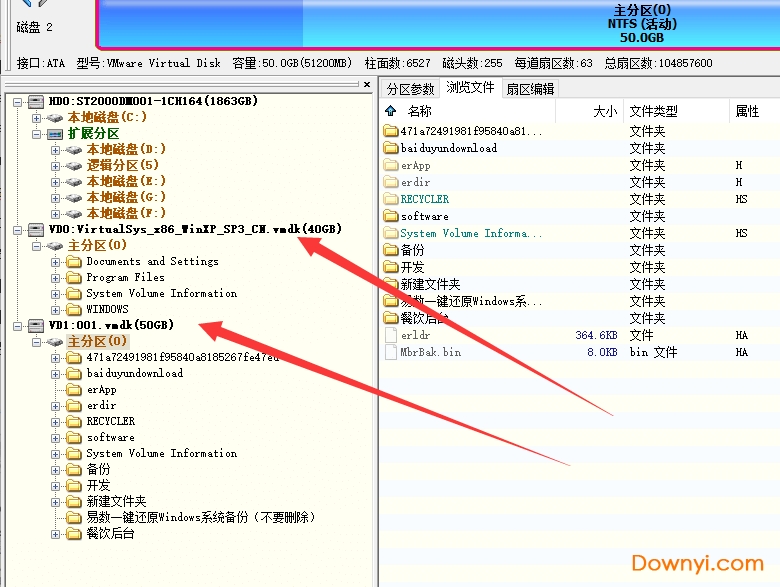Click the 本地磁盘(C:) drive icon in tree
The width and height of the screenshot is (780, 587).
(56, 117)
